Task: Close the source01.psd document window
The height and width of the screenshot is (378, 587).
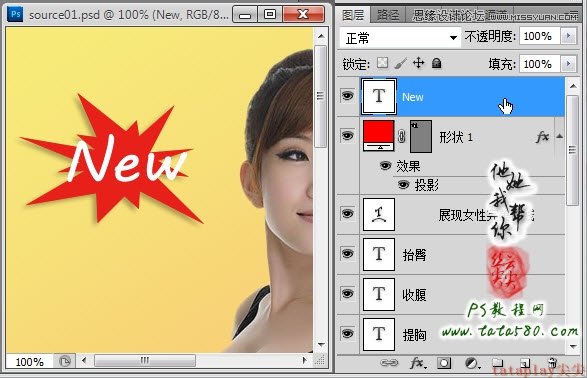Action: (303, 14)
